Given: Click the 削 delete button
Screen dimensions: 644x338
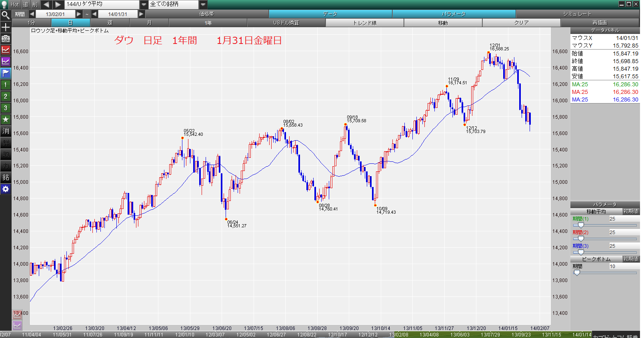Looking at the screenshot, I should pos(35,4).
